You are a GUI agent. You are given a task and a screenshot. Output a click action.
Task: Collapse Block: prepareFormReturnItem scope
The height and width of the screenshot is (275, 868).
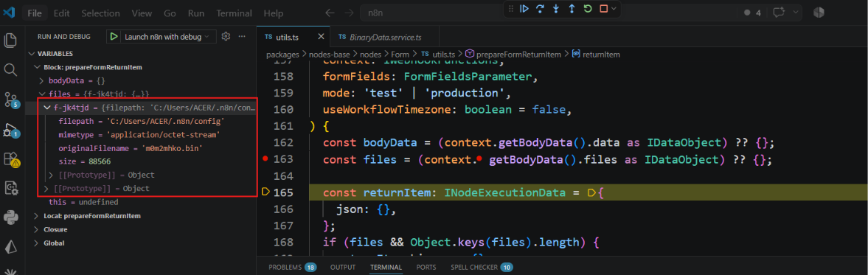(x=37, y=67)
